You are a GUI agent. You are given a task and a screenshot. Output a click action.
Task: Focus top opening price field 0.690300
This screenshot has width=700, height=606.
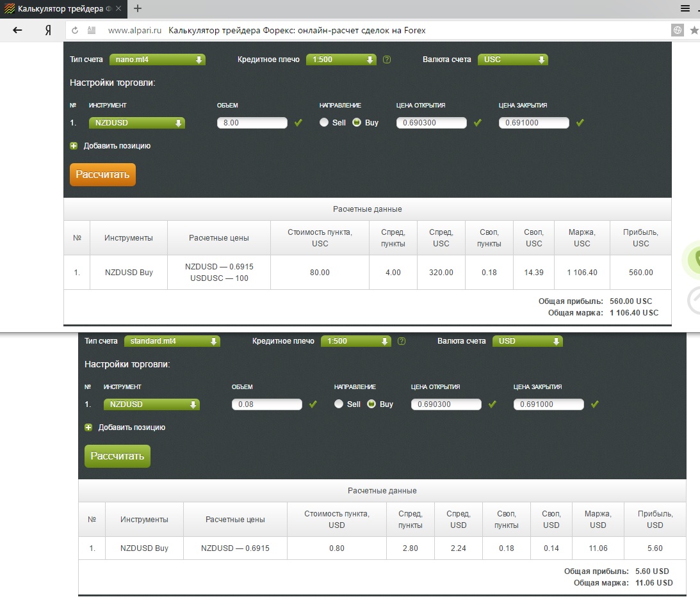(432, 123)
